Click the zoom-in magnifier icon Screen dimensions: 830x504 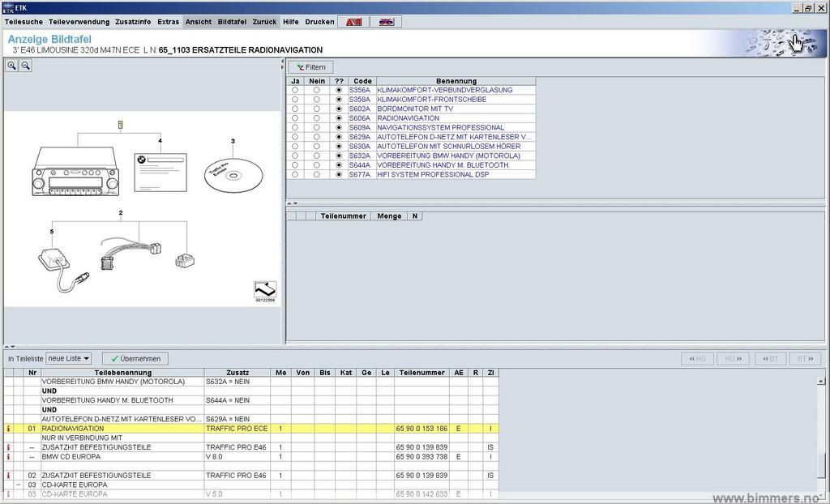[12, 66]
